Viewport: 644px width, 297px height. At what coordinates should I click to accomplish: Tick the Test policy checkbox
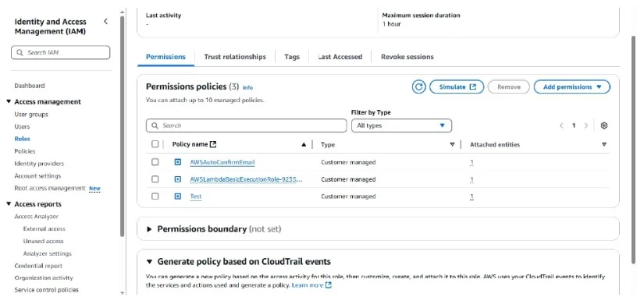[155, 196]
